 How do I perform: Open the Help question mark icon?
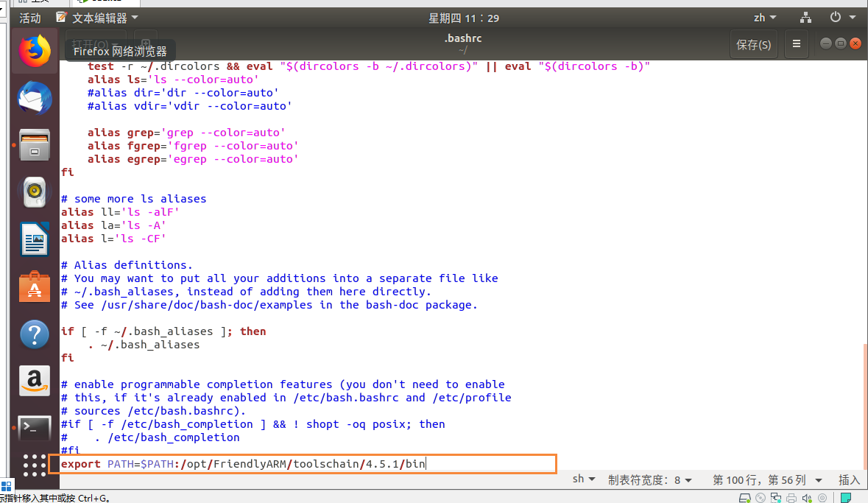35,334
